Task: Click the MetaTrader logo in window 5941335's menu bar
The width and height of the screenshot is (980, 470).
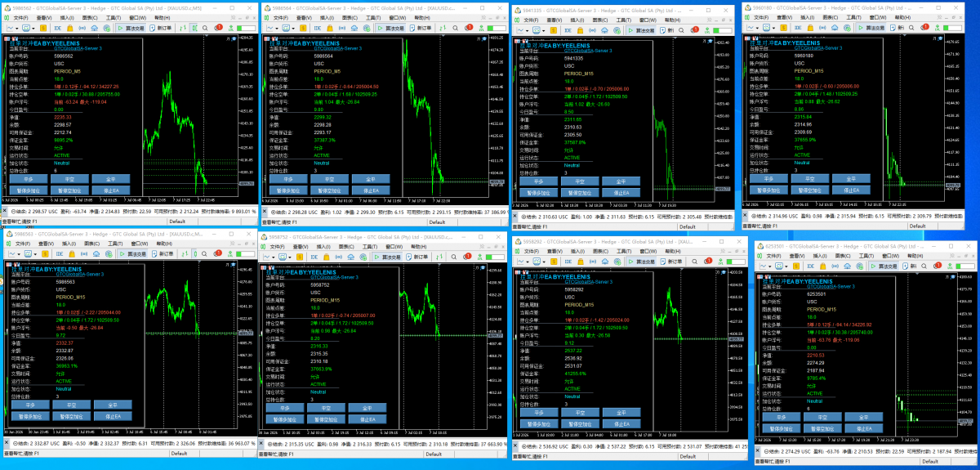Action: point(515,20)
